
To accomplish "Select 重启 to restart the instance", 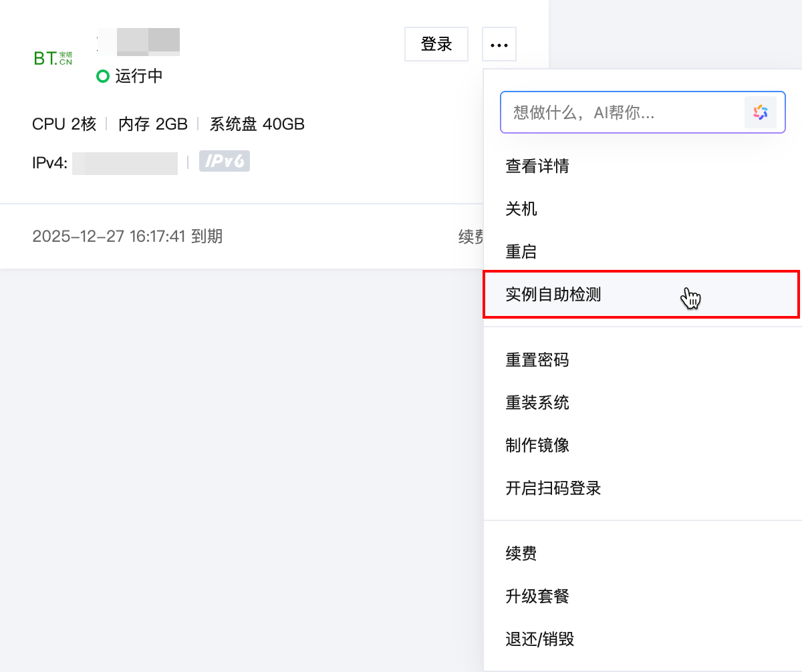I will tap(521, 252).
